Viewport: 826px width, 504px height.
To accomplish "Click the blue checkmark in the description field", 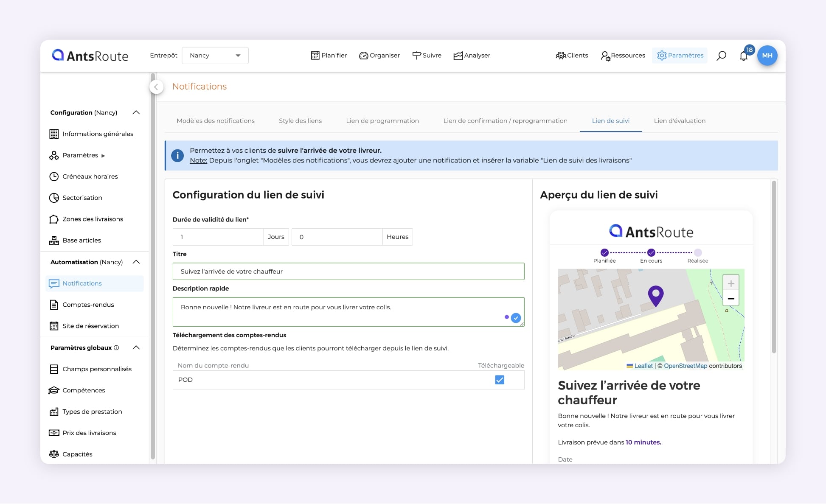I will click(x=516, y=317).
